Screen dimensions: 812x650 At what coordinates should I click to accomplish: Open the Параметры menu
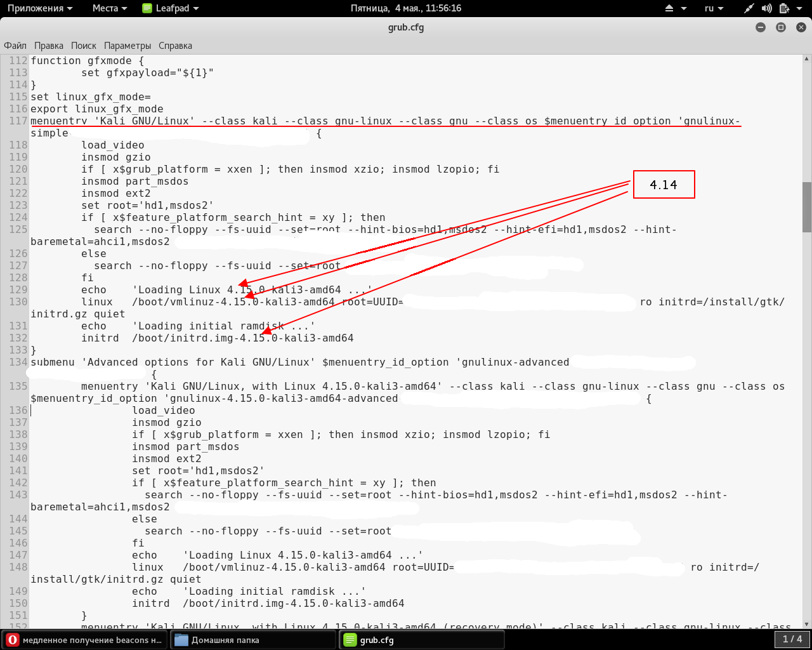(x=128, y=46)
